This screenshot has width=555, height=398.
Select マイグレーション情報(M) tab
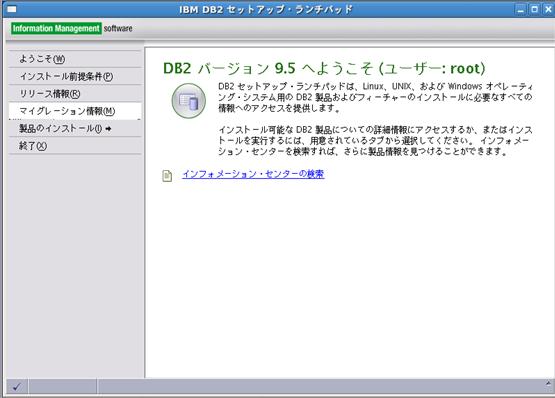[x=75, y=111]
